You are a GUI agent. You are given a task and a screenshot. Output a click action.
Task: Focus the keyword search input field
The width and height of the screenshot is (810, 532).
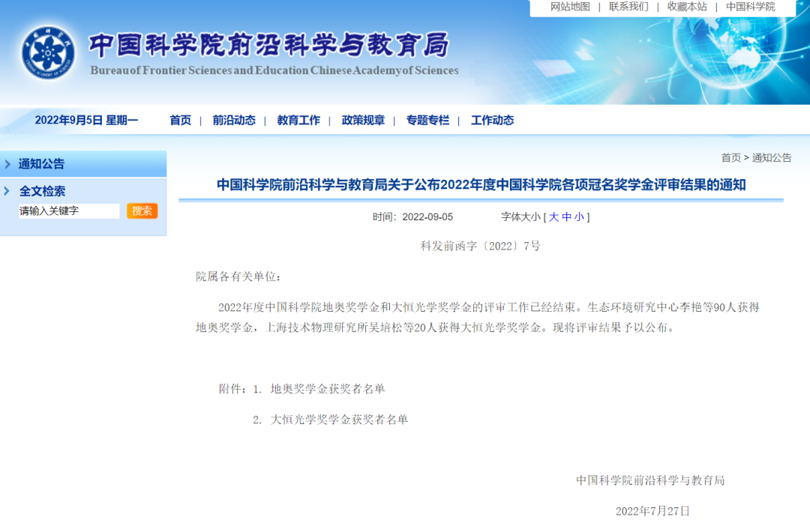tap(68, 211)
